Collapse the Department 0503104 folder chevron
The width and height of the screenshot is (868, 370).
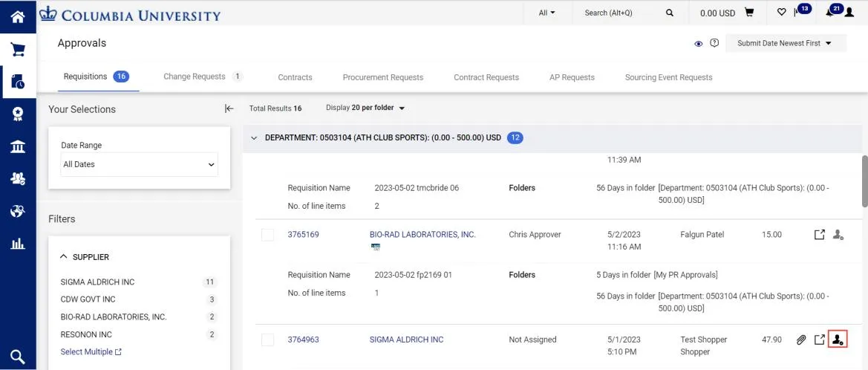[254, 138]
